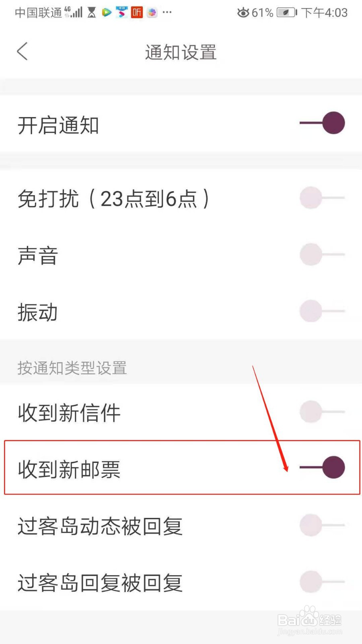This screenshot has height=644, width=362.
Task: Disable the 收到新邮票 switch
Action: (322, 467)
